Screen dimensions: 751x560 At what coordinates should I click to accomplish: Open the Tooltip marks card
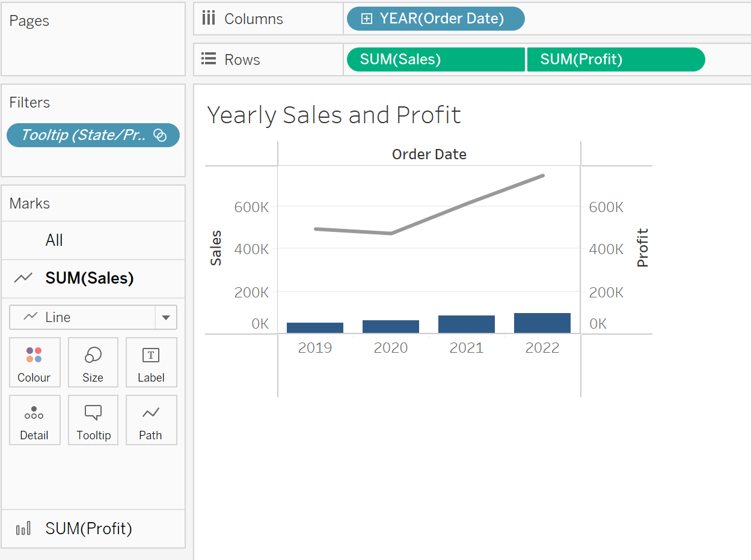click(x=93, y=420)
